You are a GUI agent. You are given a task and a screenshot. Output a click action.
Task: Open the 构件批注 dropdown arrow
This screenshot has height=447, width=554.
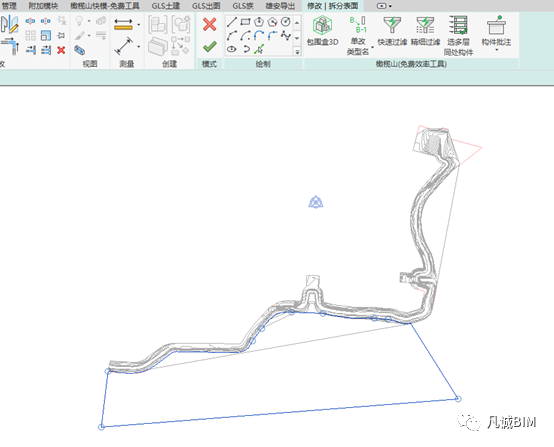pos(496,50)
